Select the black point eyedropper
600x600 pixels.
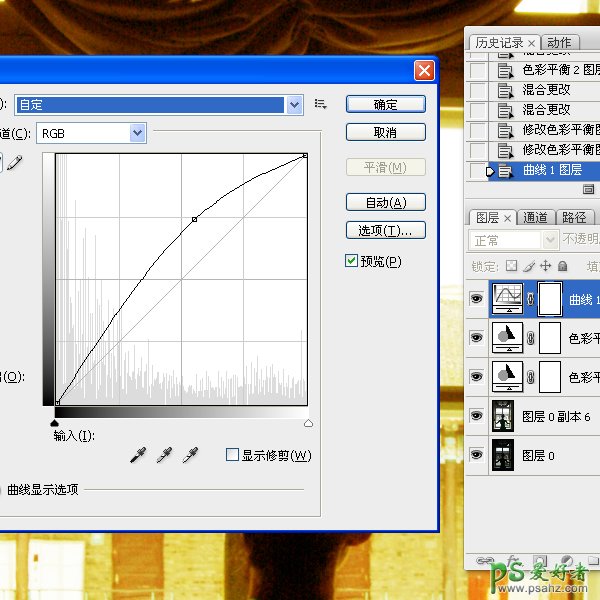coord(139,456)
